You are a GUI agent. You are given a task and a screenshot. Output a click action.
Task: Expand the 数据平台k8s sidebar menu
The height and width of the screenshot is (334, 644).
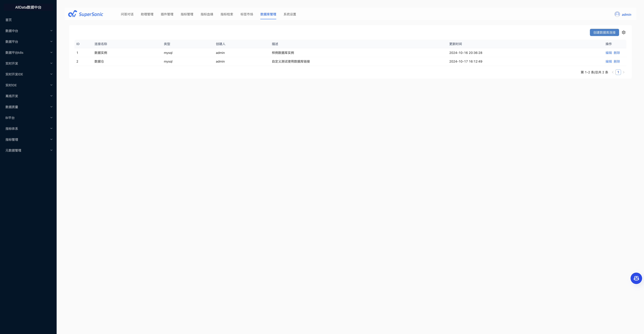(28, 52)
